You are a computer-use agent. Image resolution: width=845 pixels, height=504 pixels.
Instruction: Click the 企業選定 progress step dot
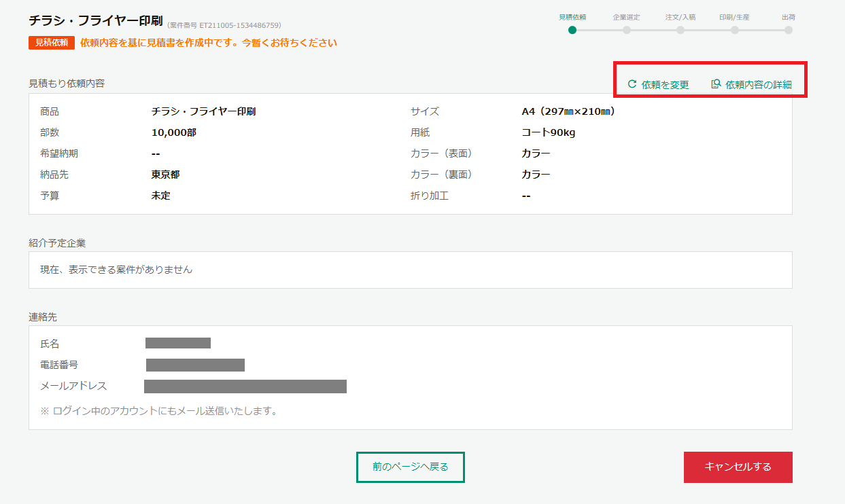(627, 30)
